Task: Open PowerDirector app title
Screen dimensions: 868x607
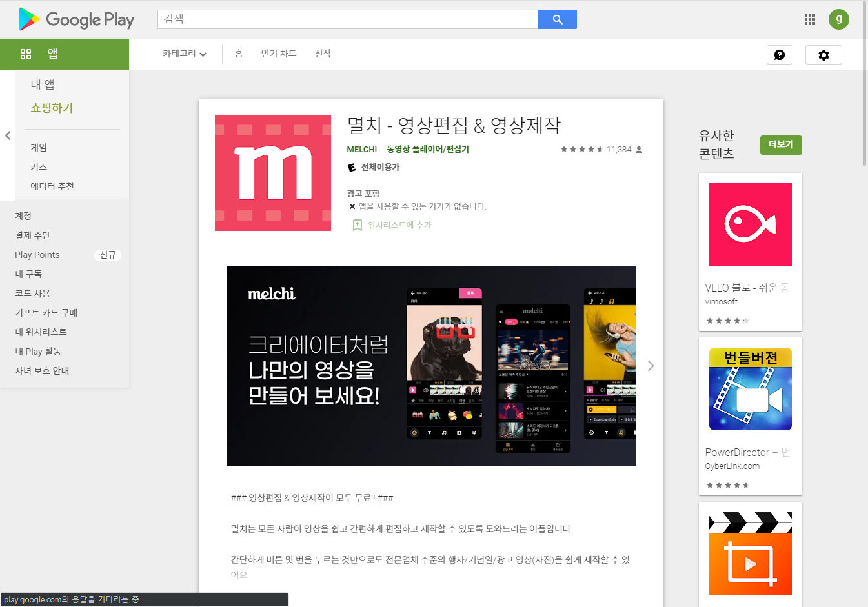Action: [747, 452]
